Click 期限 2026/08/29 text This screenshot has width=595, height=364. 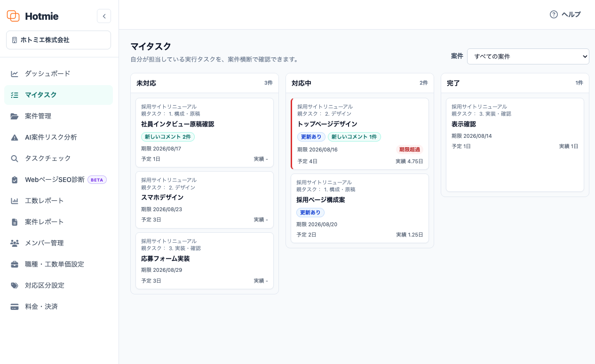coord(161,270)
